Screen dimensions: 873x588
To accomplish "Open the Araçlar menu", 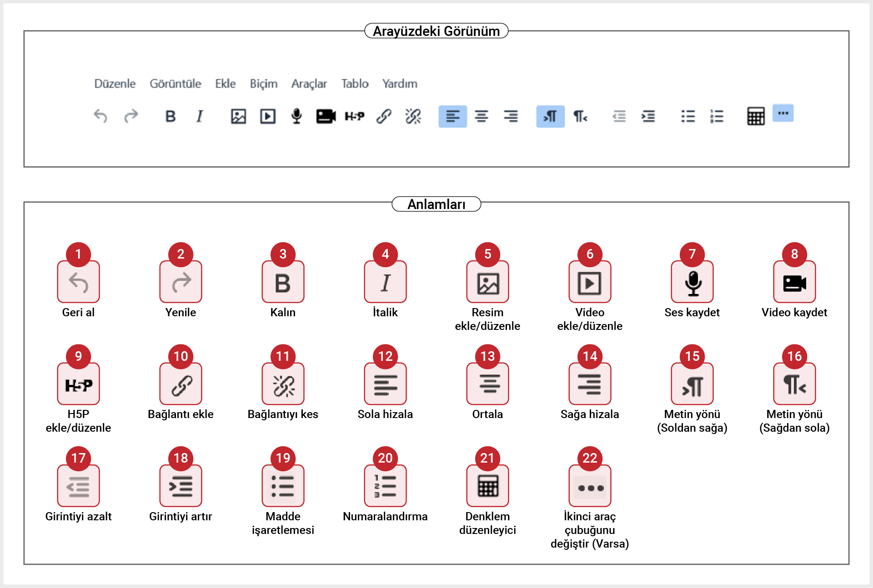I will [x=309, y=84].
